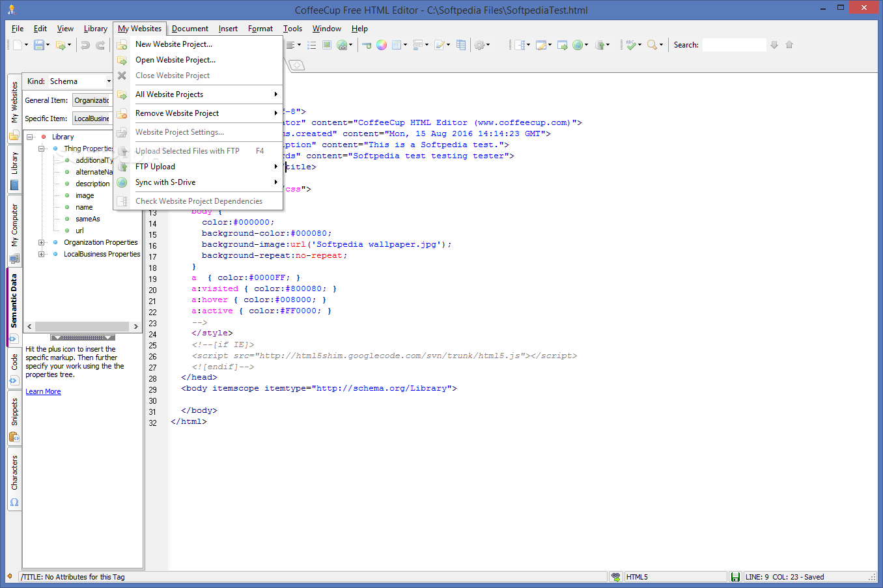Open the Document menu
The height and width of the screenshot is (588, 883).
[x=190, y=29]
